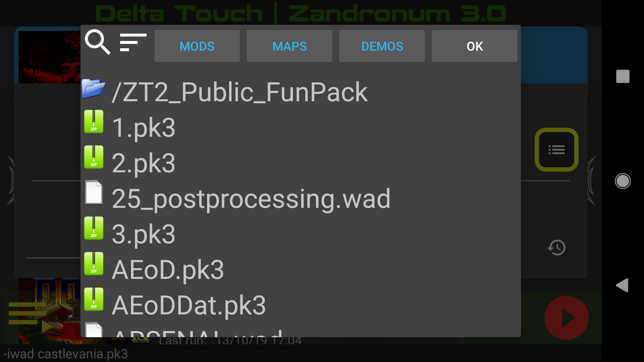
Task: Choose 25_postprocessing.wad file
Action: [x=301, y=199]
